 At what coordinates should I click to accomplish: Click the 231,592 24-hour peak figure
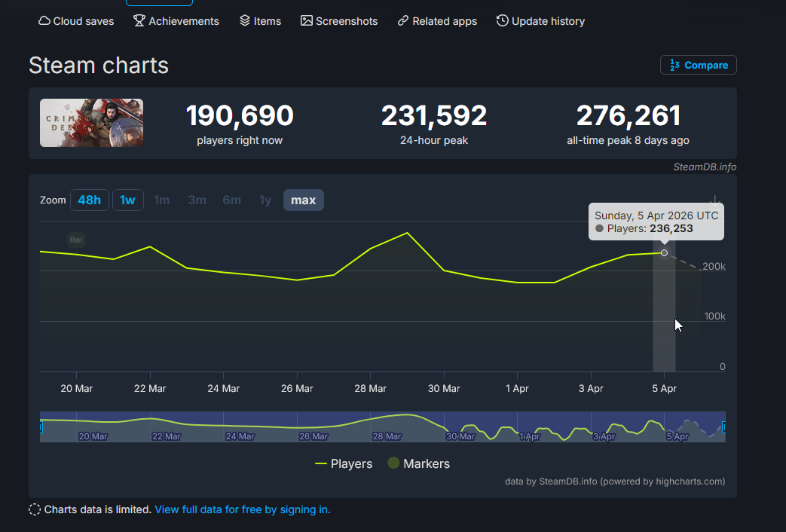[434, 115]
